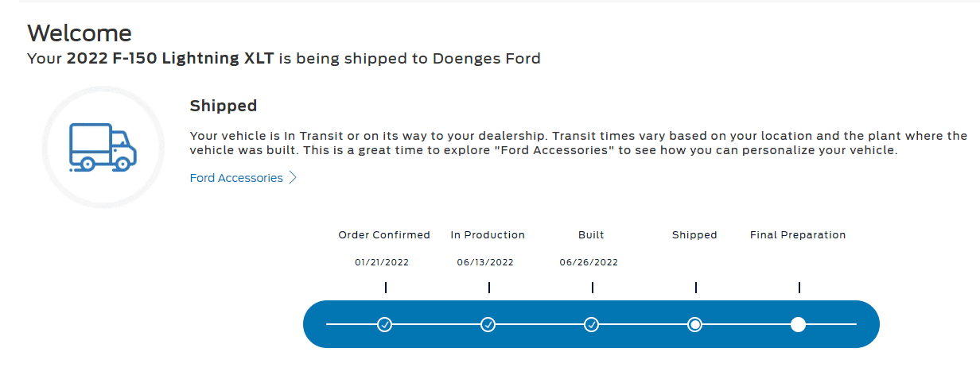The width and height of the screenshot is (980, 379).
Task: Click the Welcome heading
Action: click(80, 33)
